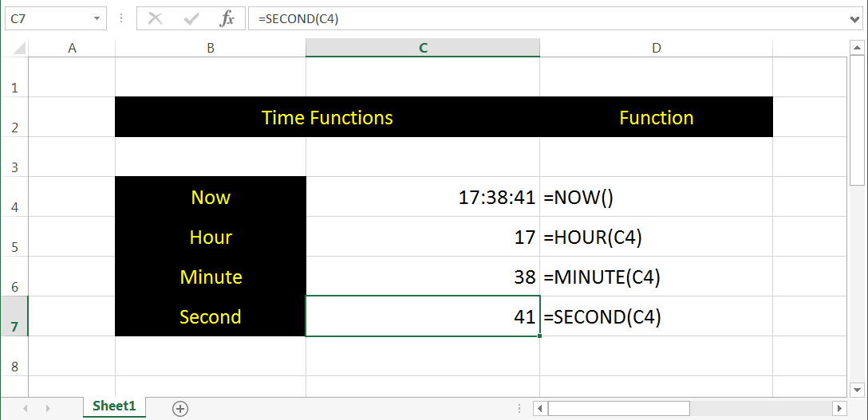This screenshot has width=868, height=420.
Task: Select column D header
Action: tap(656, 48)
